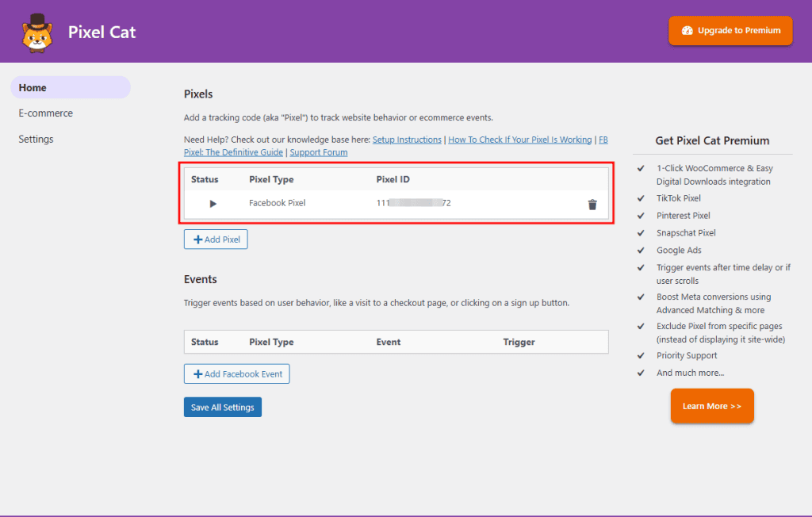Save all settings with the blue button

(223, 407)
